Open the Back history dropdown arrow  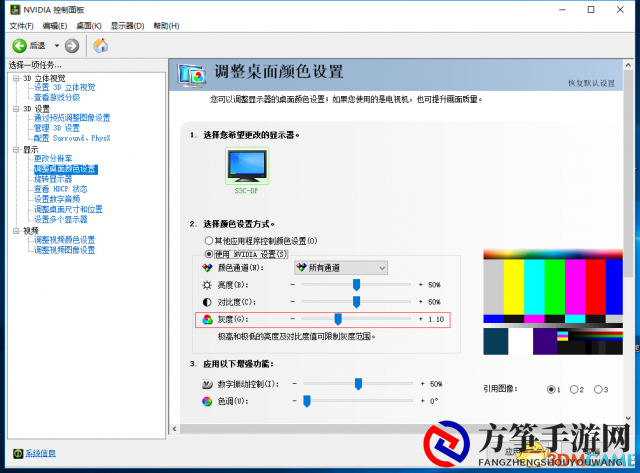click(57, 46)
